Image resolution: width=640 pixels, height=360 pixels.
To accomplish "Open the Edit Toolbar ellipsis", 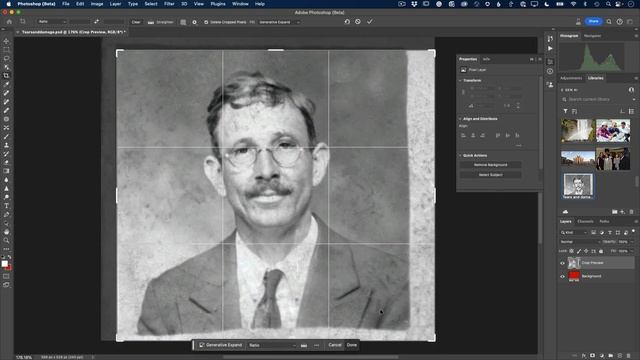I will tap(6, 249).
